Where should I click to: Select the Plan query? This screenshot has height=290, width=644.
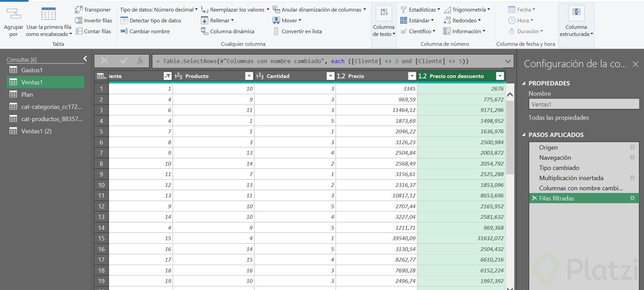tap(27, 95)
